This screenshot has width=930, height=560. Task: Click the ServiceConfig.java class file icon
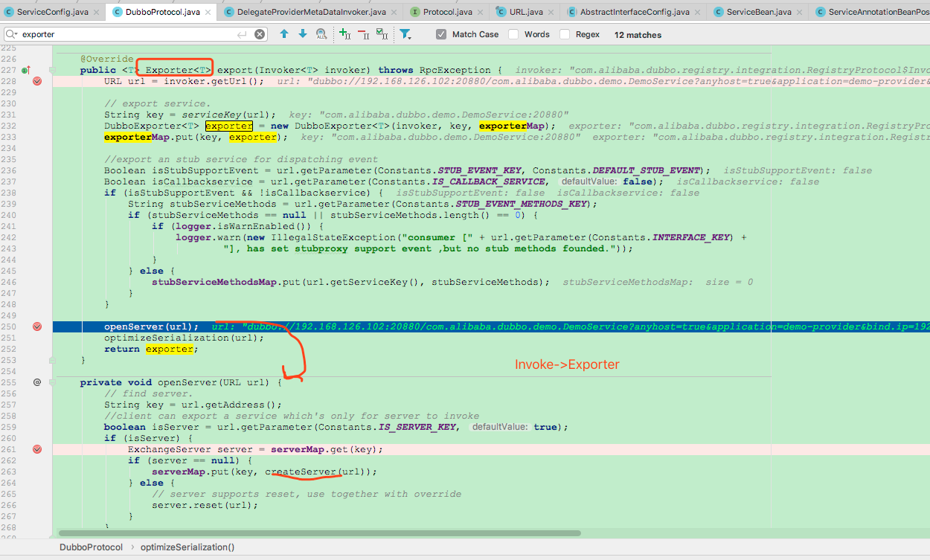[8, 12]
